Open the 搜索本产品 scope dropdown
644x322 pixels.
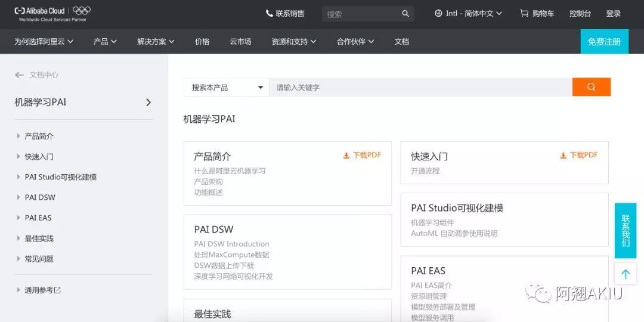[227, 88]
